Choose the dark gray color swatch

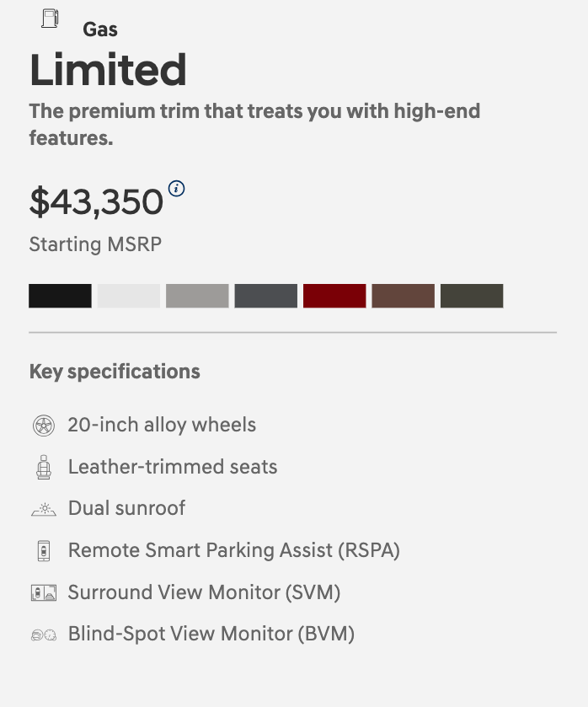point(265,296)
